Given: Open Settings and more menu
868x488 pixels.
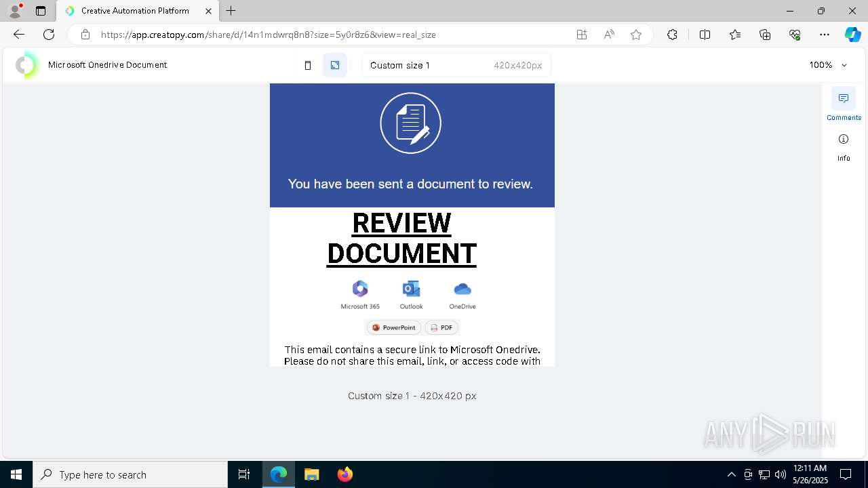Looking at the screenshot, I should coord(825,35).
